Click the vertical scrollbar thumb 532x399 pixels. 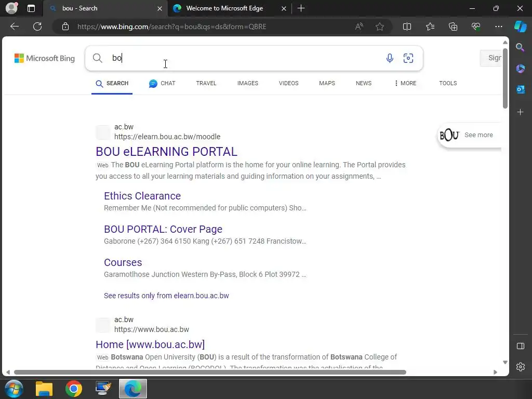[505, 78]
